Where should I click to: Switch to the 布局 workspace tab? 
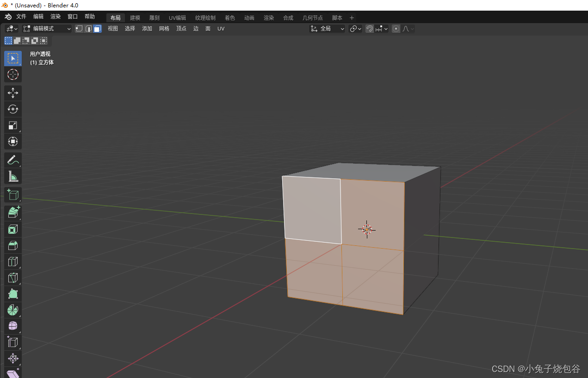point(116,18)
